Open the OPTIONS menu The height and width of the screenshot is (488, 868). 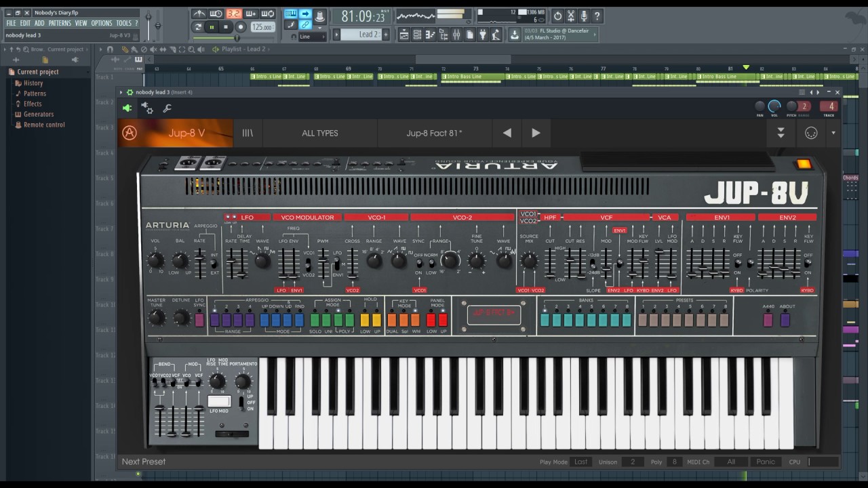point(102,23)
